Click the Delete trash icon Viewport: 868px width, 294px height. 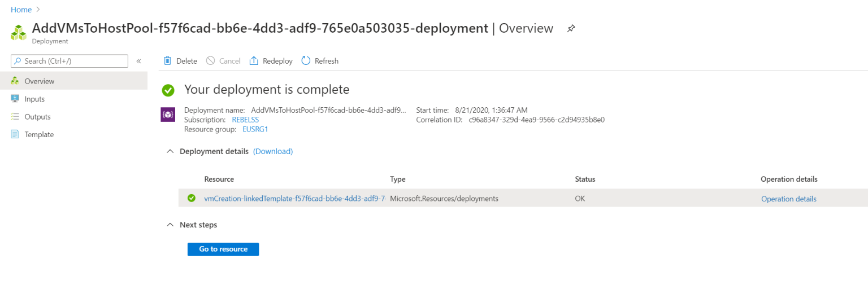(x=167, y=60)
